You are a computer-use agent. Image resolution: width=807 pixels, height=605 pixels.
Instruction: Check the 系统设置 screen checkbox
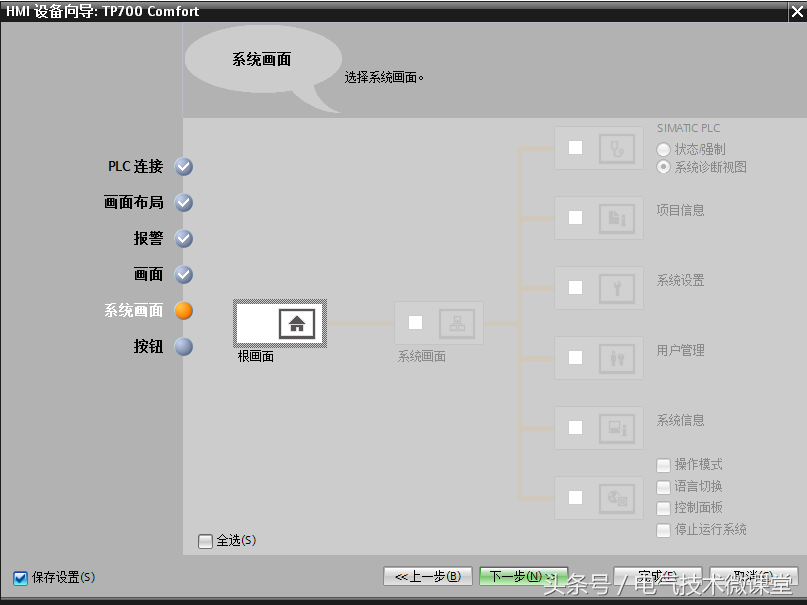pos(575,288)
